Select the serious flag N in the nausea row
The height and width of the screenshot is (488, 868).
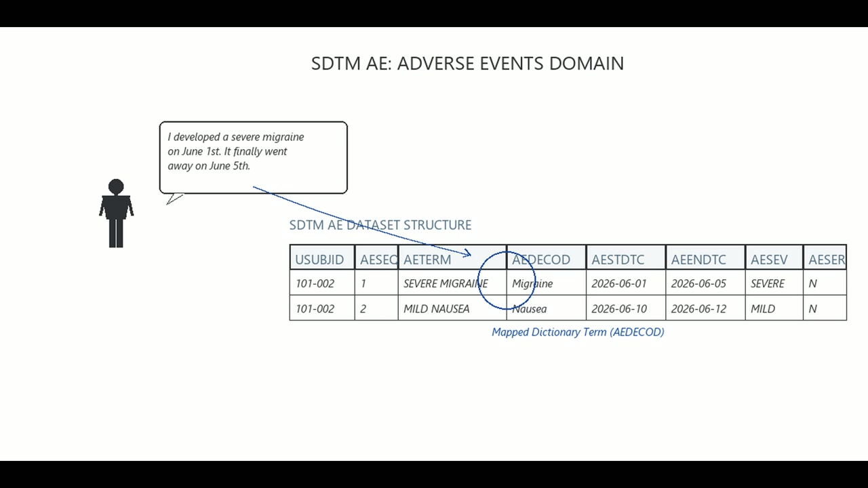[825, 308]
